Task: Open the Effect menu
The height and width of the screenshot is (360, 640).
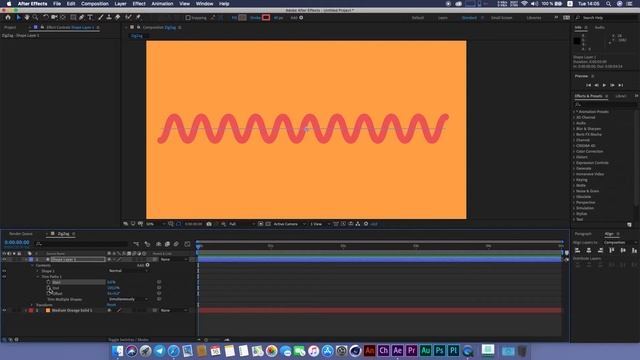Action: click(x=139, y=4)
